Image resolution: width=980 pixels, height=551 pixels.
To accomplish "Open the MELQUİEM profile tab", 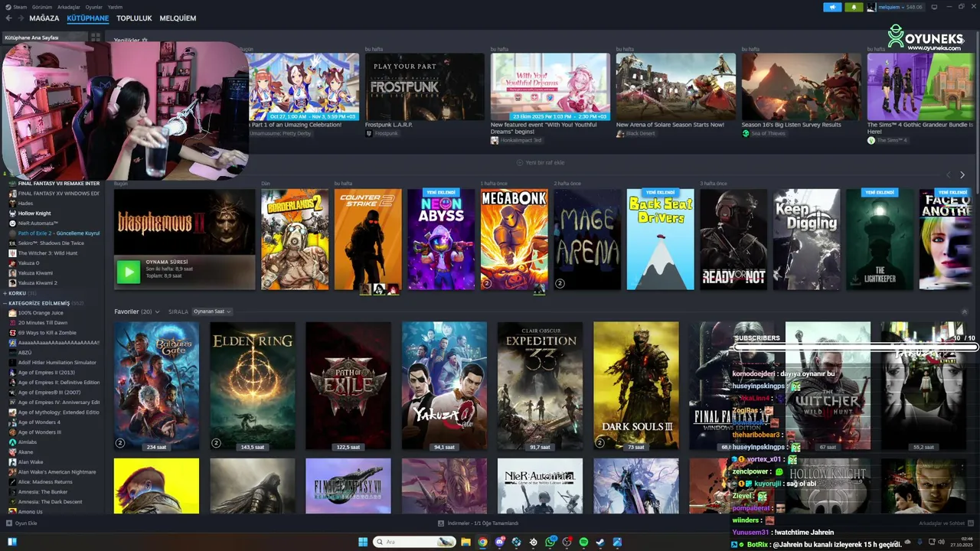I will pyautogui.click(x=178, y=18).
